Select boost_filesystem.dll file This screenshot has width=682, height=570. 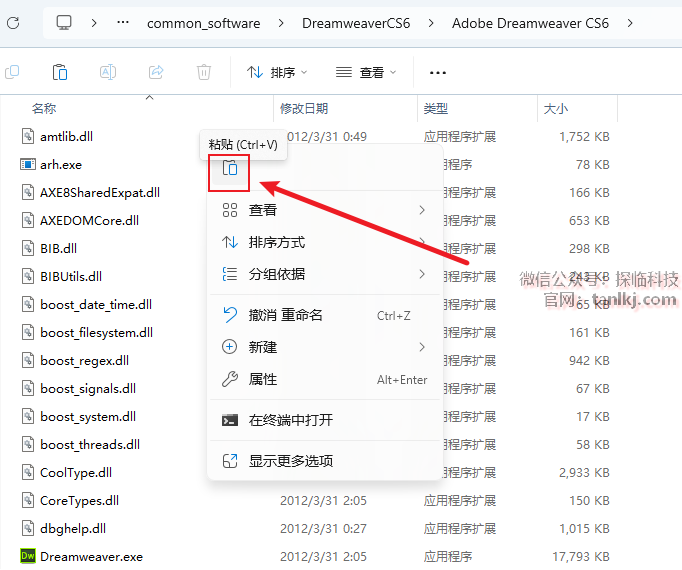click(97, 332)
